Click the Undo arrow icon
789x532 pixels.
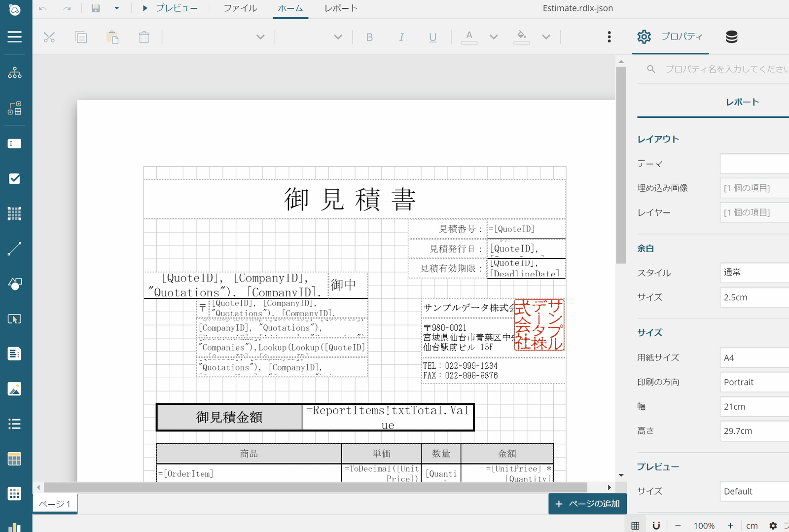click(43, 8)
